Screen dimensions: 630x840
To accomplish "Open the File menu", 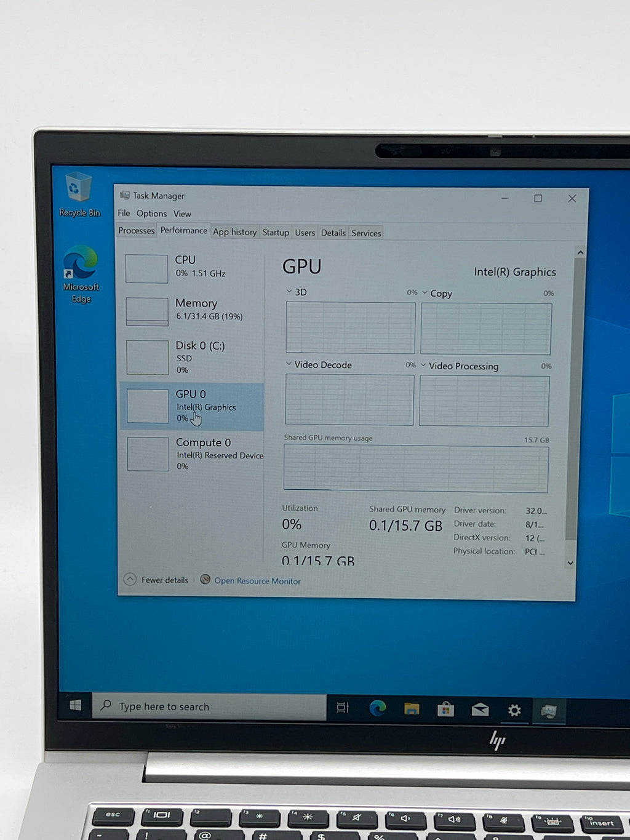I will 124,213.
